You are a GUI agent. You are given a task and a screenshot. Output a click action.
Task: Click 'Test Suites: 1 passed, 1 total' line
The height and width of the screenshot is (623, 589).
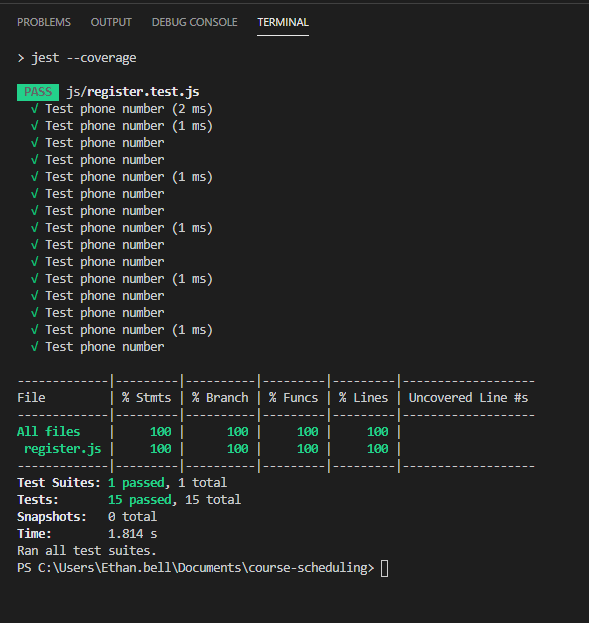(x=122, y=483)
